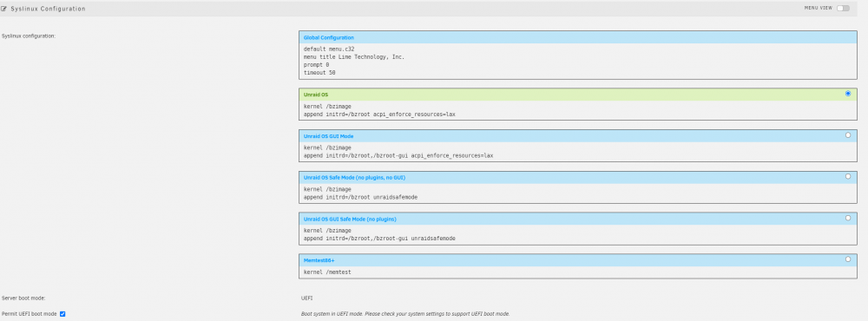Viewport: 868px width, 321px height.
Task: Click into the Unraid OS configuration text area
Action: [x=577, y=110]
